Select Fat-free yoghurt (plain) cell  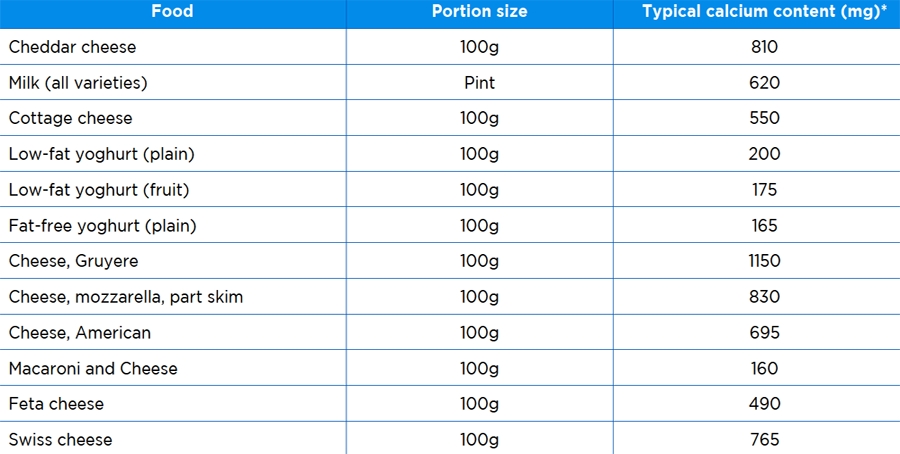[x=102, y=226]
